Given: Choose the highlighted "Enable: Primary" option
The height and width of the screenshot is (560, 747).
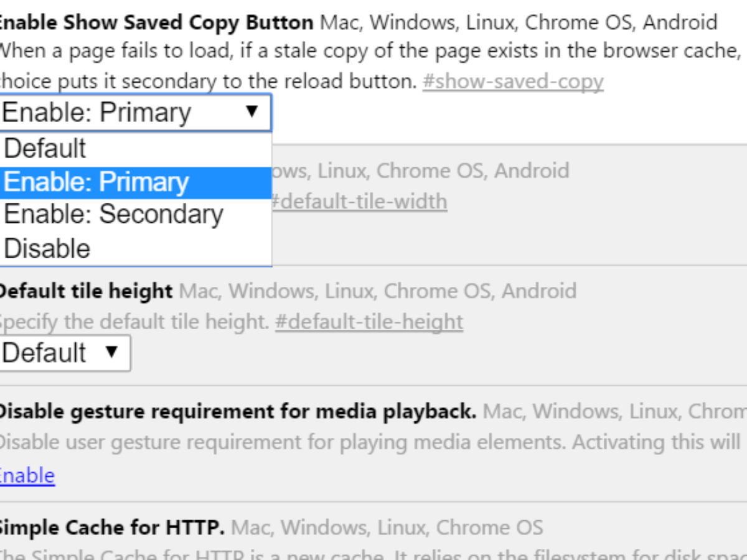Looking at the screenshot, I should [96, 182].
